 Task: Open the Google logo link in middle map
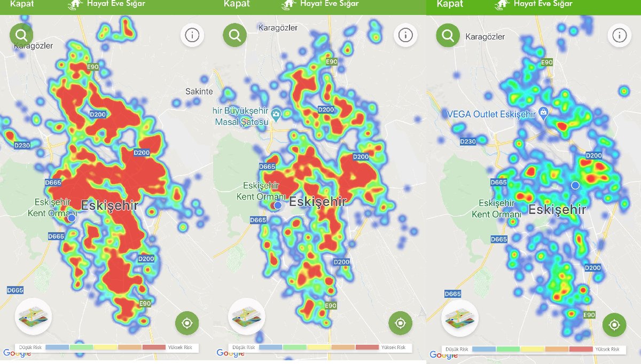pyautogui.click(x=231, y=353)
